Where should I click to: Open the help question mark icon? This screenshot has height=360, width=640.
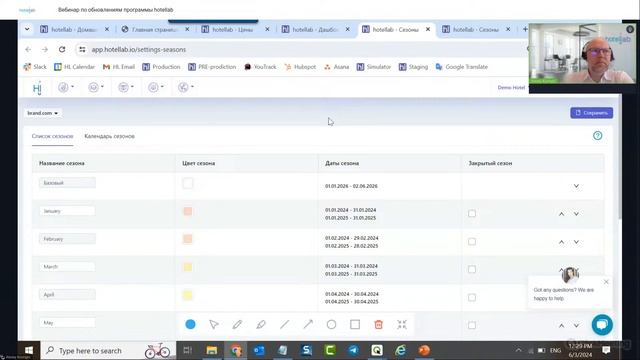point(598,136)
